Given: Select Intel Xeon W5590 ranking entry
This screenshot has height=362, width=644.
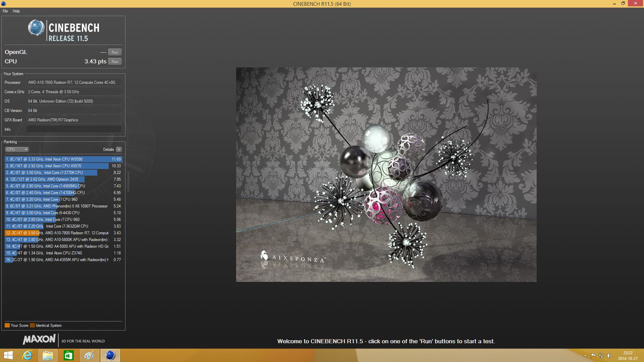Looking at the screenshot, I should (x=63, y=159).
